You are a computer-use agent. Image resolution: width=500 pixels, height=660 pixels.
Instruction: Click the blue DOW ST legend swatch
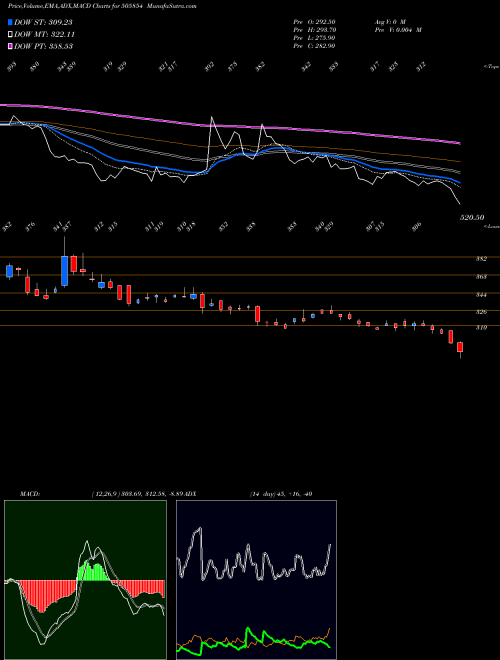pos(11,22)
